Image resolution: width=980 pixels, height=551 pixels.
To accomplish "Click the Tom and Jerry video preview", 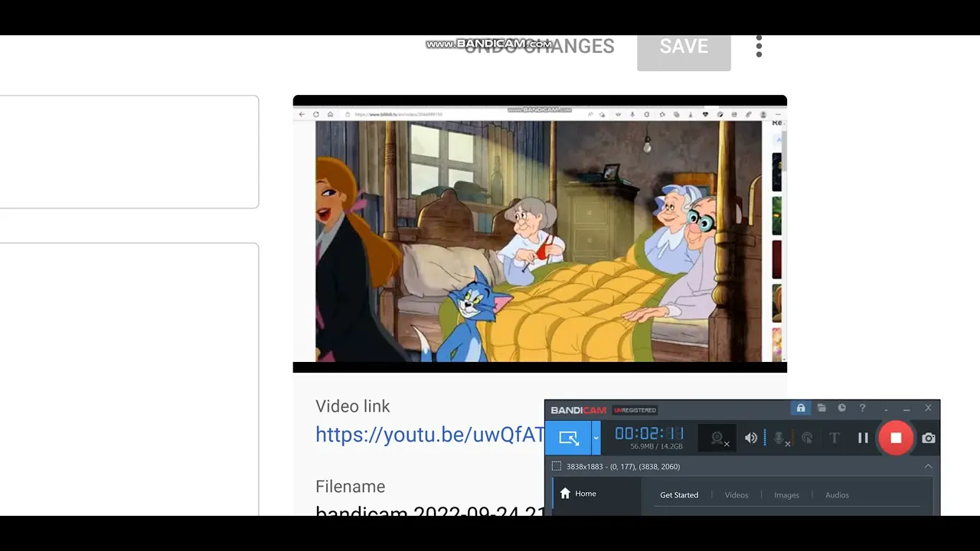I will [540, 234].
